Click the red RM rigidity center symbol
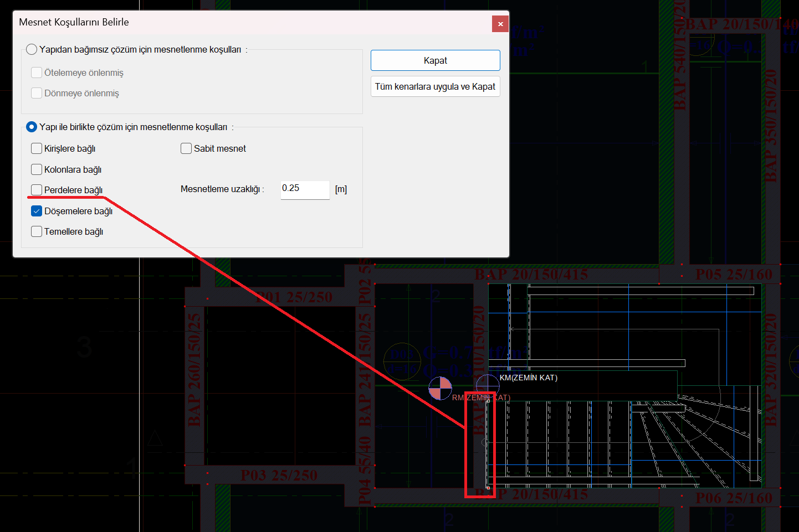799x532 pixels. [x=440, y=388]
